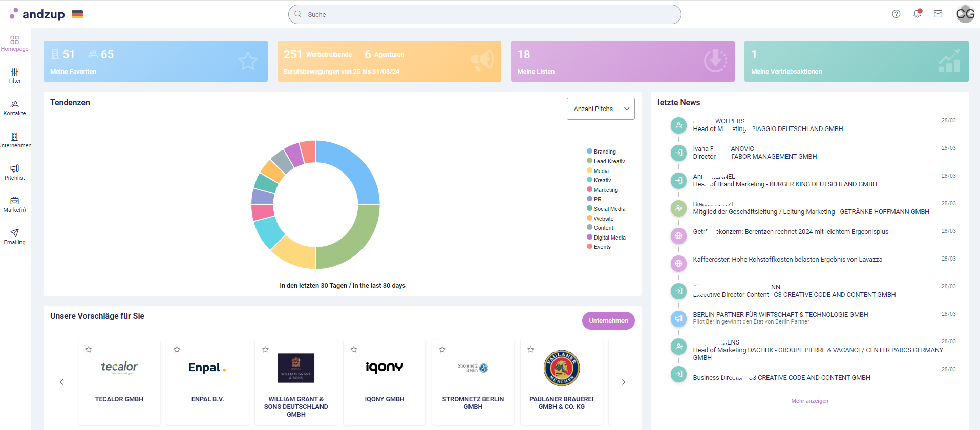This screenshot has height=430, width=980.
Task: Click the Events legend color dot
Action: click(x=589, y=246)
